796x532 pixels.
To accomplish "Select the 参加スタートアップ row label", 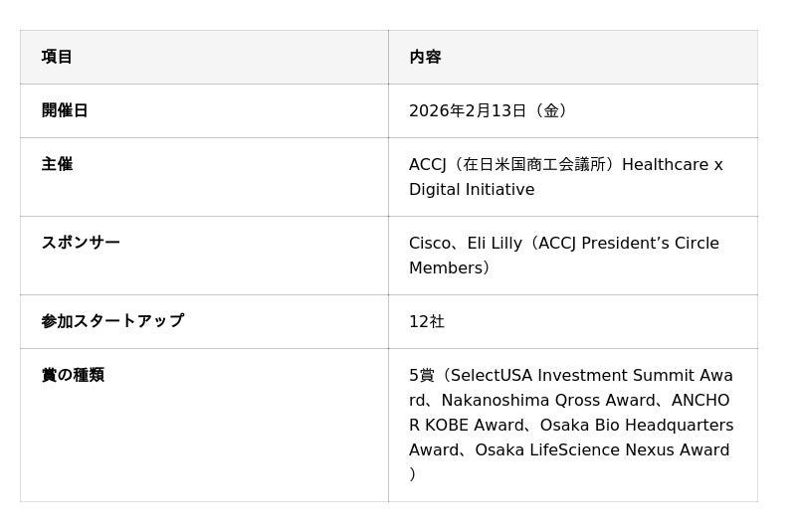I will point(112,321).
